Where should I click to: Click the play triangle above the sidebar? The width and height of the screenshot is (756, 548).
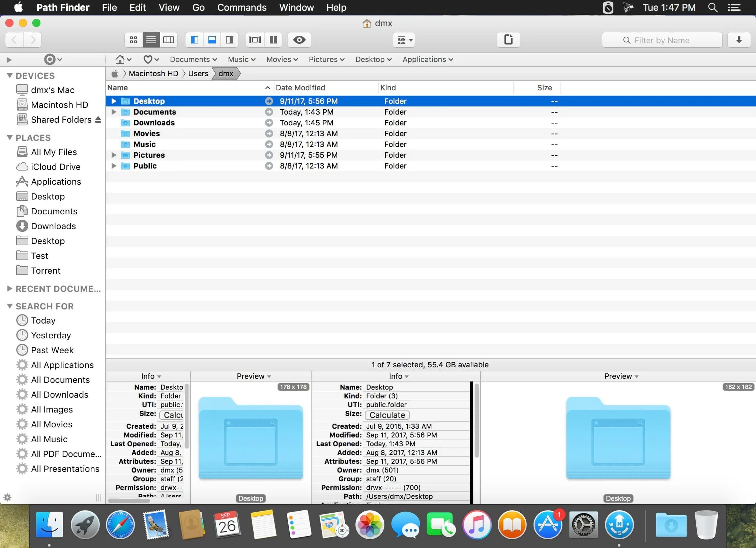(x=9, y=60)
